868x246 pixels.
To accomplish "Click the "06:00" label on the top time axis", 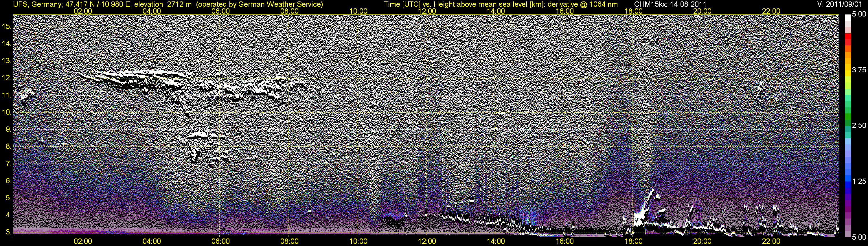I will [x=221, y=11].
